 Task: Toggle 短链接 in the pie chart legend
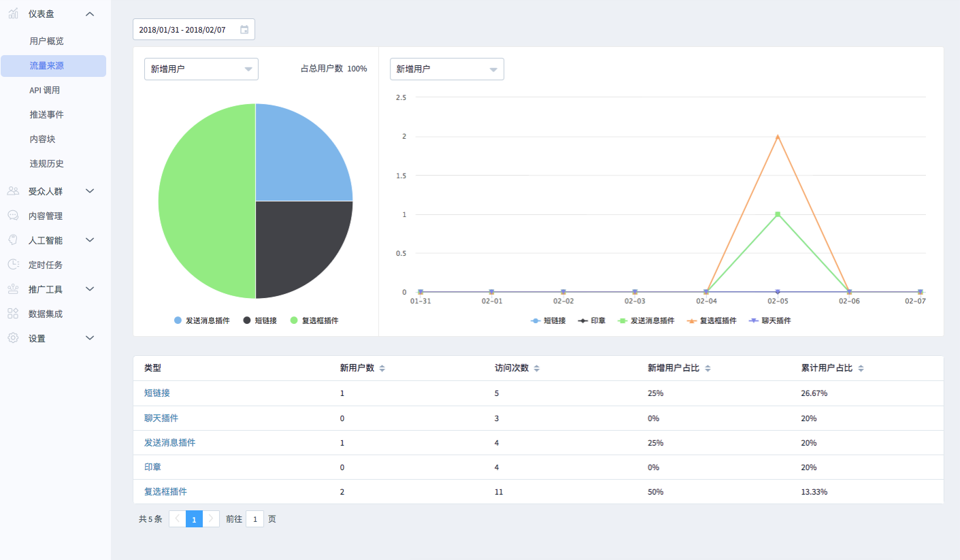259,320
